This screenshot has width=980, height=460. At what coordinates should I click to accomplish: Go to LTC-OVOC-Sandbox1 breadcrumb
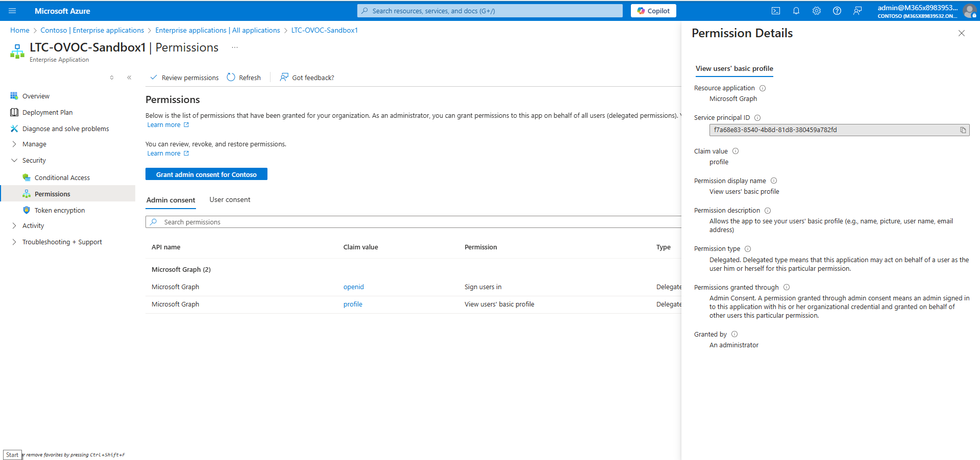click(x=325, y=31)
